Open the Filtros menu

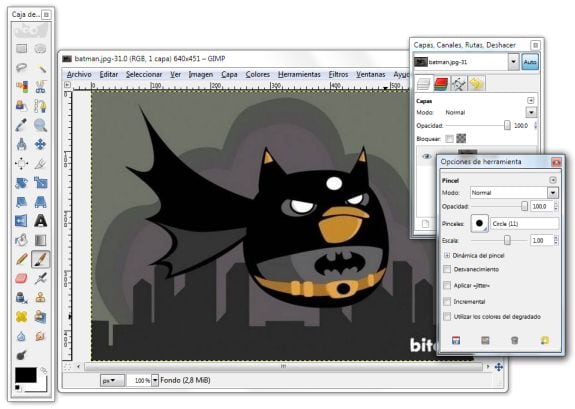pyautogui.click(x=338, y=74)
